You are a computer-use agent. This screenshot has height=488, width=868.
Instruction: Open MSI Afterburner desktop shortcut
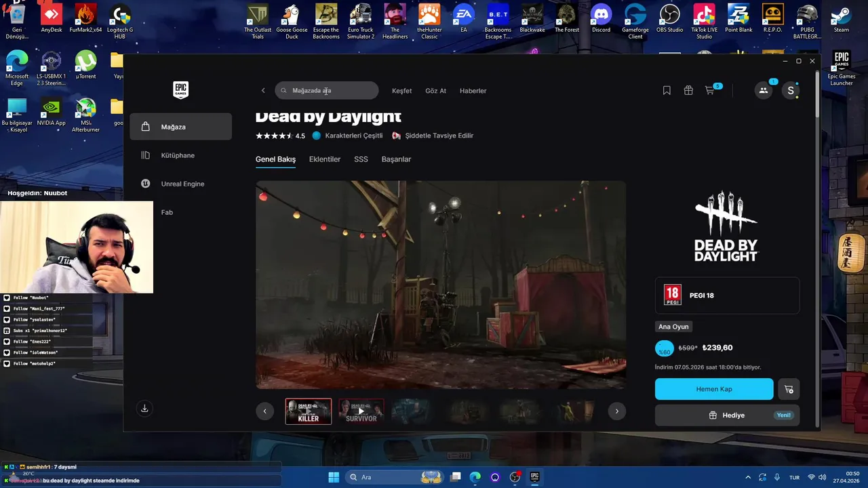click(x=85, y=116)
